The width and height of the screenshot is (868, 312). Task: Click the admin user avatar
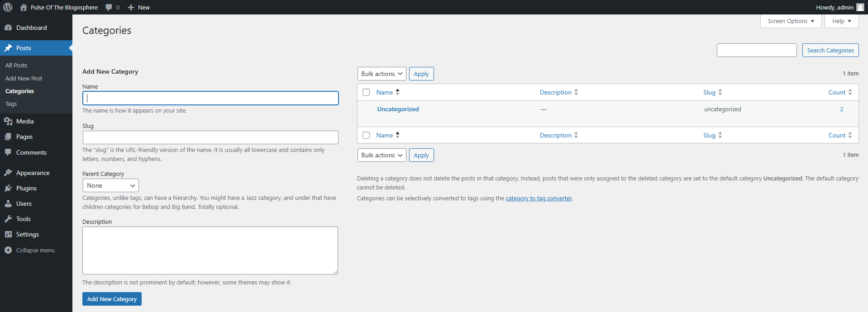pyautogui.click(x=860, y=7)
